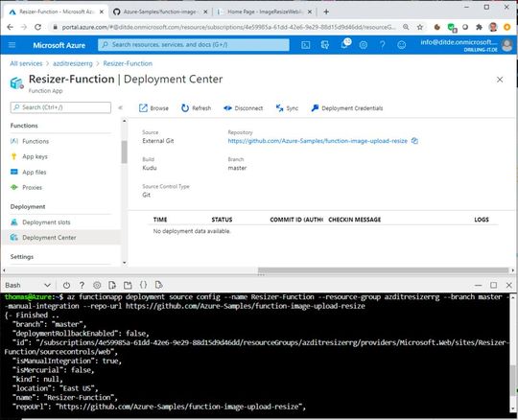
Task: Click the left menu vertical scrollbar thumb
Action: coord(124,152)
